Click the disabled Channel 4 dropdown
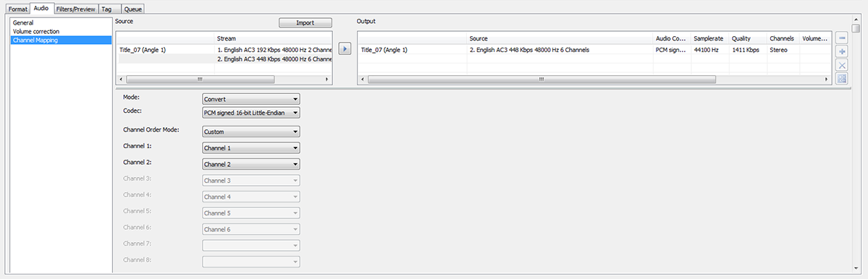The width and height of the screenshot is (868, 279). (251, 197)
